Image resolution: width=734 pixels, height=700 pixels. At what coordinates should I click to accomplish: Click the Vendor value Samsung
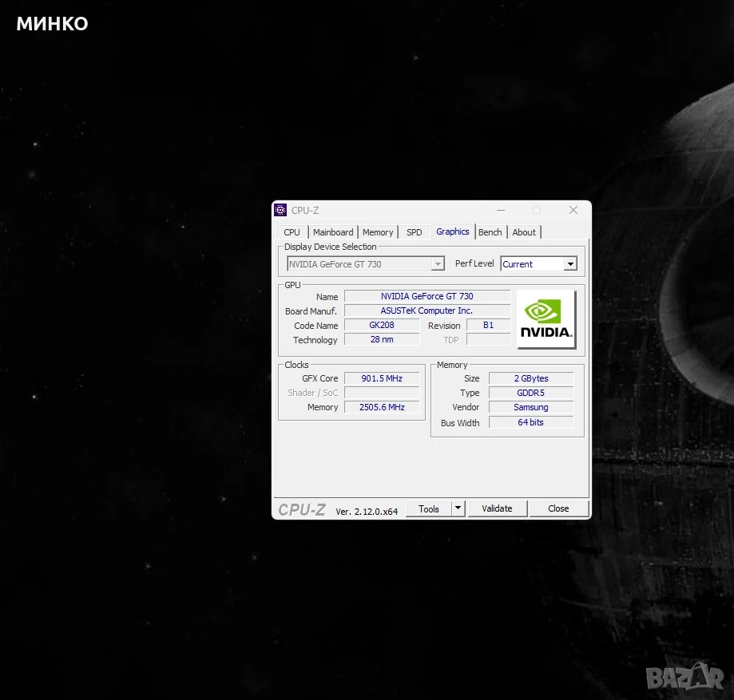coord(531,407)
